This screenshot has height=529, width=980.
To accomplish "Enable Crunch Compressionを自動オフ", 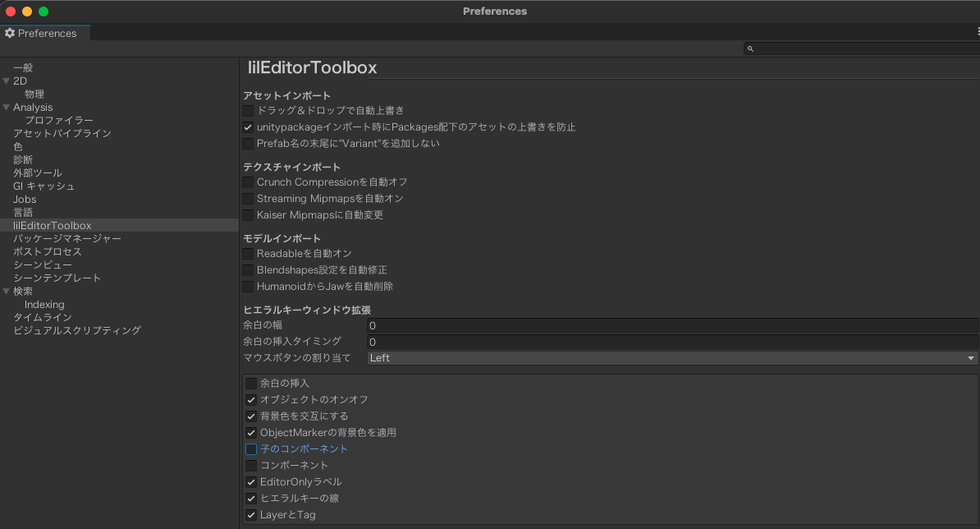I will [x=248, y=182].
